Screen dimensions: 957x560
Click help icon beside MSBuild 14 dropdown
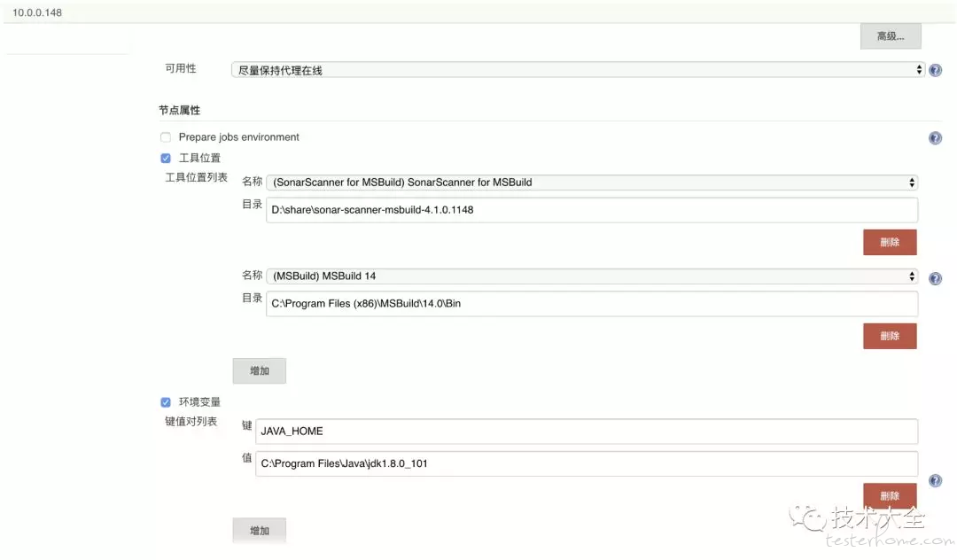935,278
